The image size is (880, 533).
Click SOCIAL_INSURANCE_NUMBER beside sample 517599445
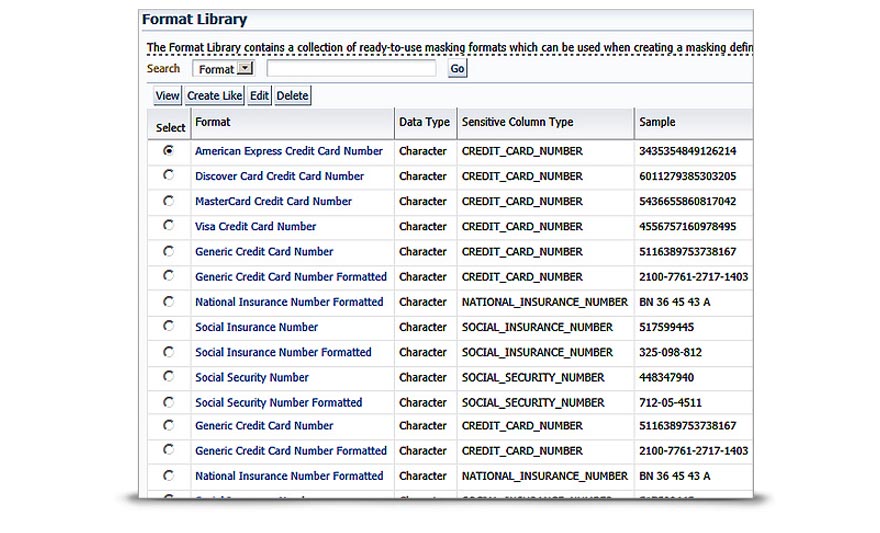537,327
